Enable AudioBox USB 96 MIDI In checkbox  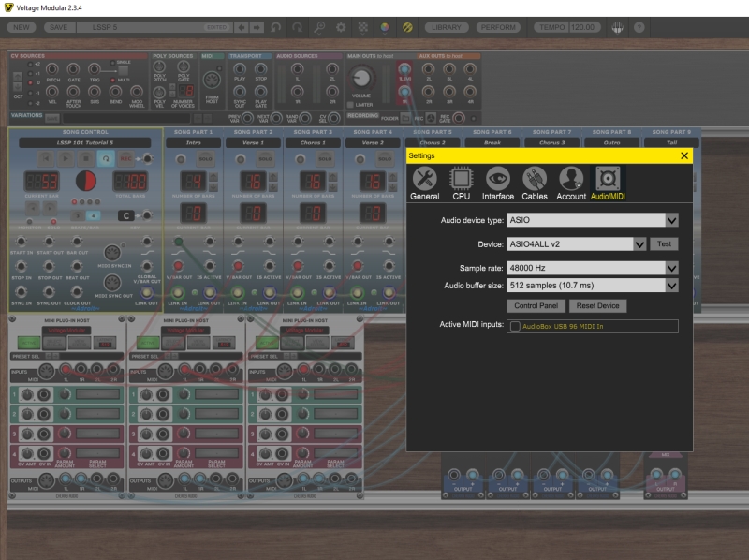pos(515,326)
